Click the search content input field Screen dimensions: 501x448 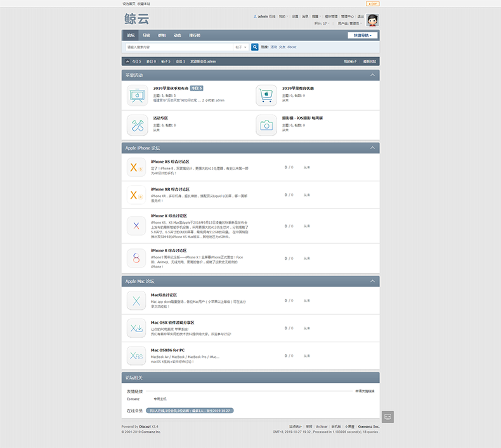coord(179,47)
